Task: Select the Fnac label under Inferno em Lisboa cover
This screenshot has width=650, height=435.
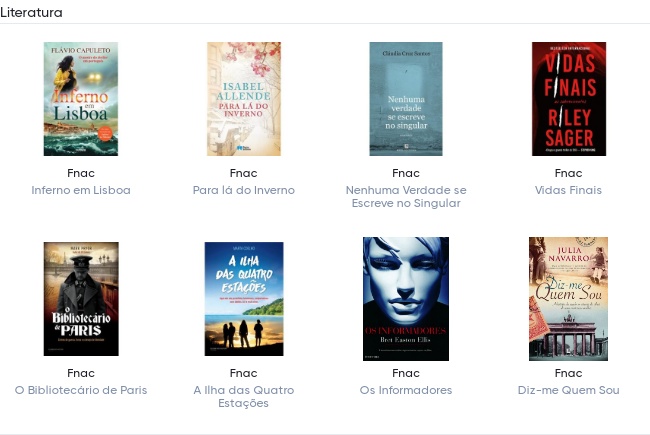Action: point(81,173)
